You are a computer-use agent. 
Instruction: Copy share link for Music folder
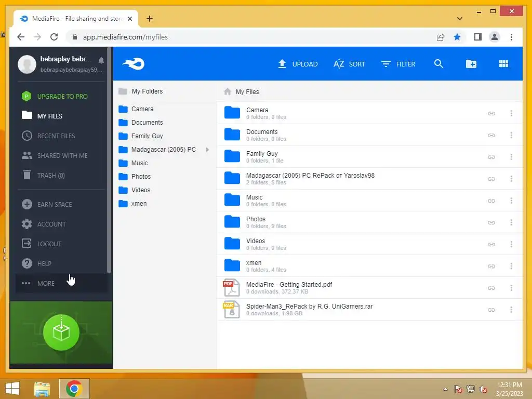pyautogui.click(x=491, y=201)
